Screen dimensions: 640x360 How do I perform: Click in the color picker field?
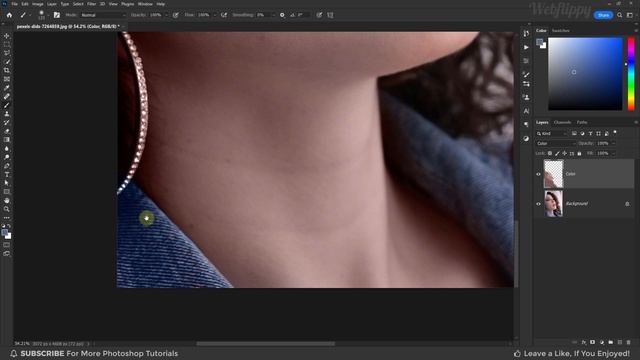tap(585, 74)
